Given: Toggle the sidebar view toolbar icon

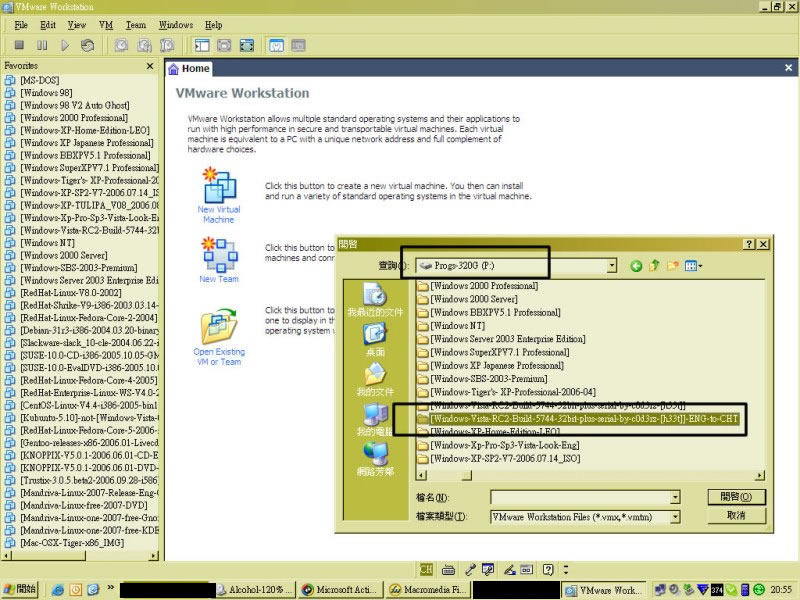Looking at the screenshot, I should [202, 45].
